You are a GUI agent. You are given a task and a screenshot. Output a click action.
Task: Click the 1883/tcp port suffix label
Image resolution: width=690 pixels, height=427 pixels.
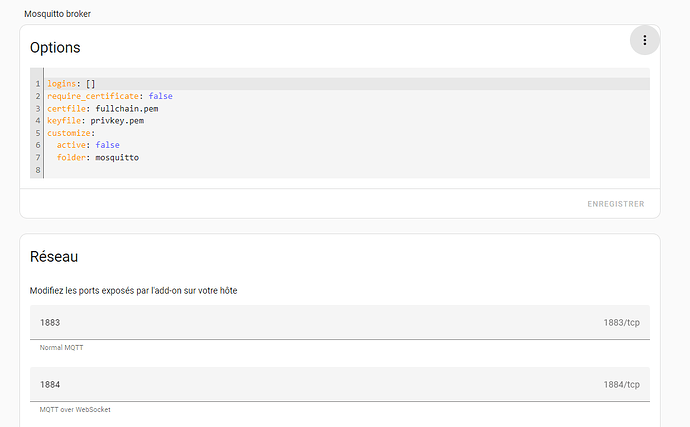pyautogui.click(x=621, y=323)
